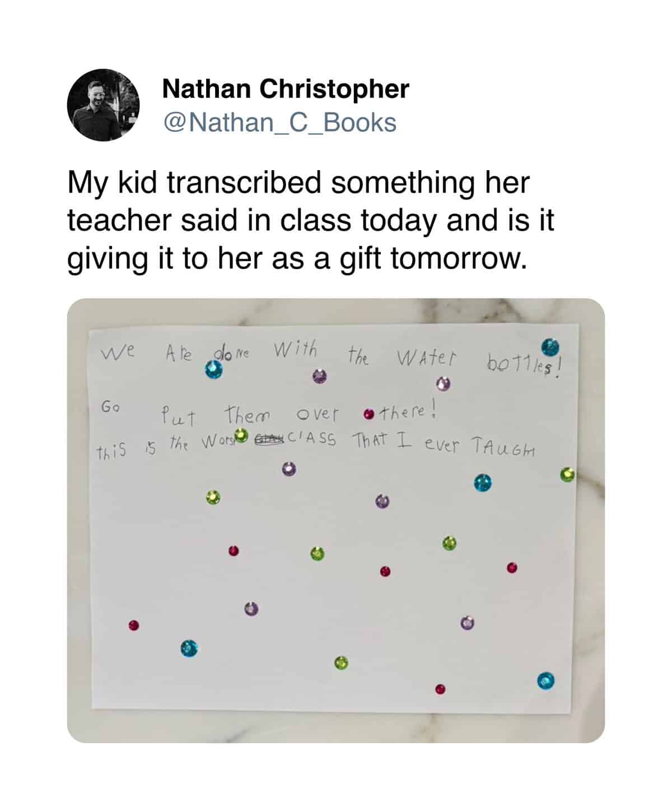Screen dimensions: 672x812
Task: Click the green gem on paper's right edge
Action: click(x=567, y=476)
